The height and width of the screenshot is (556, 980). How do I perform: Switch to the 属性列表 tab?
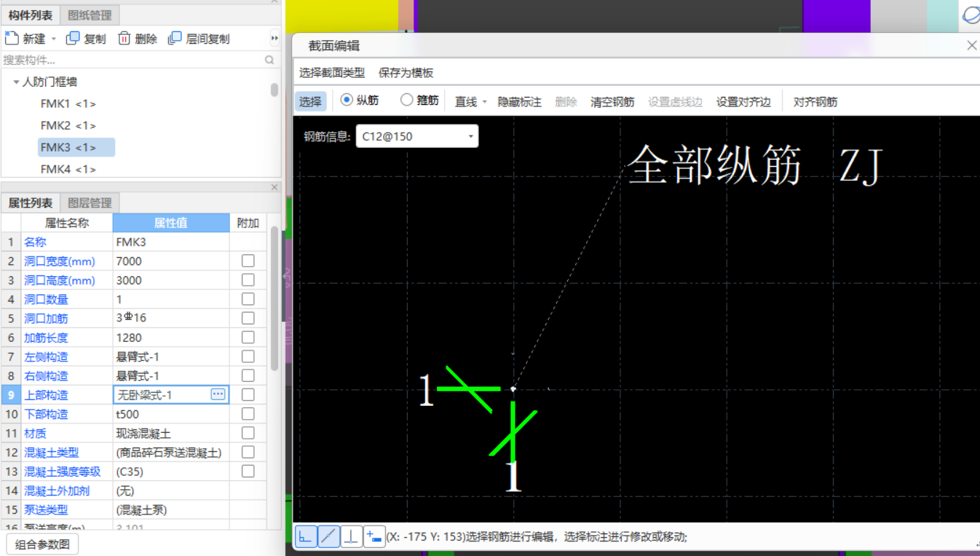pyautogui.click(x=31, y=203)
